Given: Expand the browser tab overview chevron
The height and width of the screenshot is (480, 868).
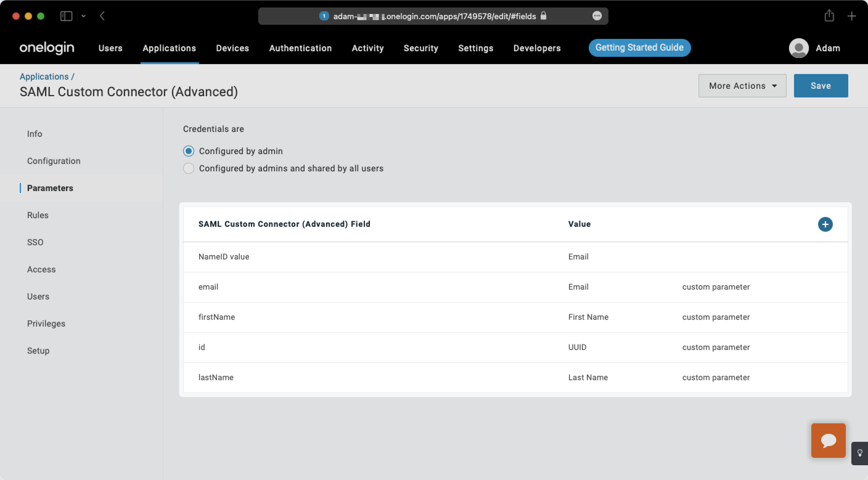Looking at the screenshot, I should pyautogui.click(x=84, y=16).
